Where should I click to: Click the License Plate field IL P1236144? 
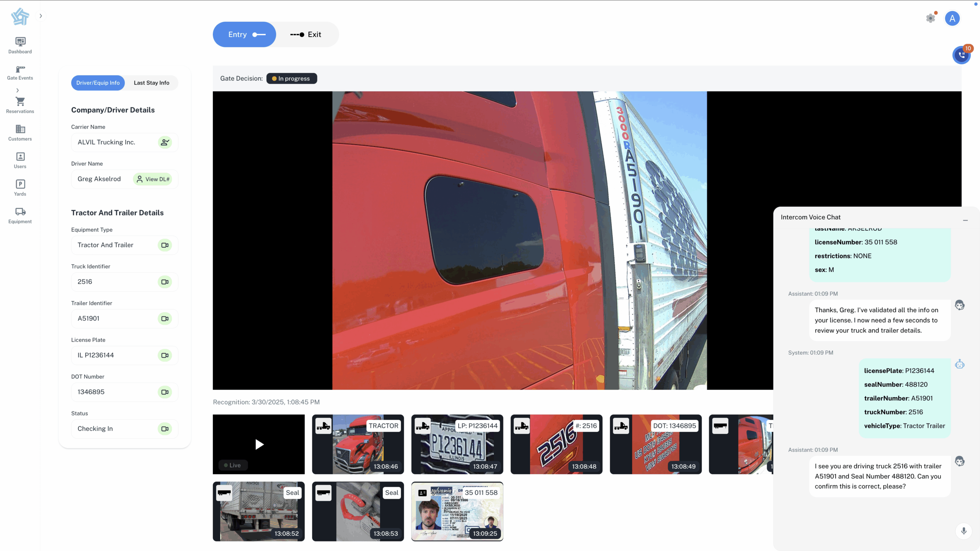pyautogui.click(x=125, y=355)
